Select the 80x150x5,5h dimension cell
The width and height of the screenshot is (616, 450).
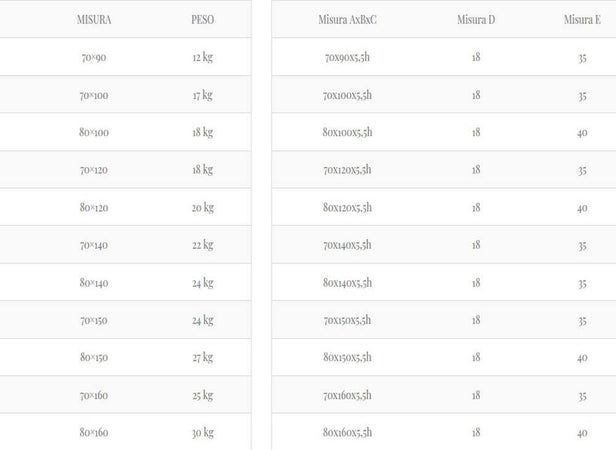347,358
